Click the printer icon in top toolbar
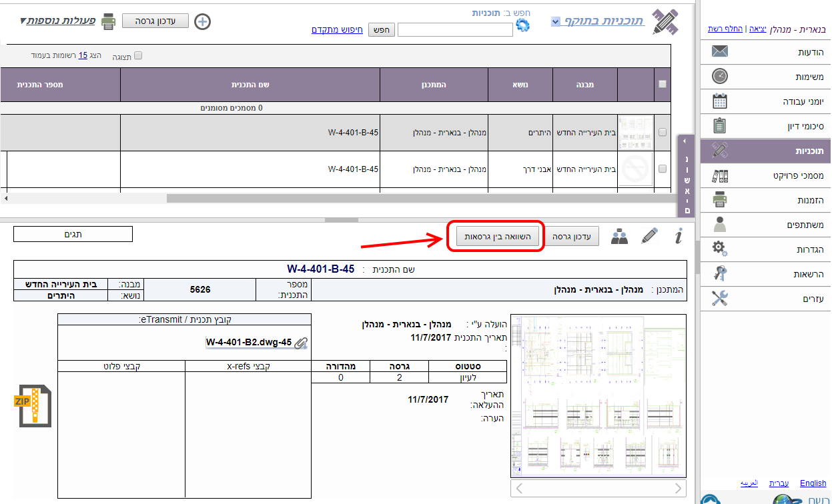The width and height of the screenshot is (832, 504). 109,21
